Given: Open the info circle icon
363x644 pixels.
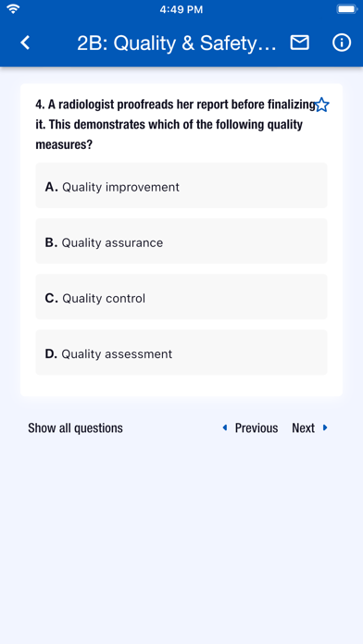Looking at the screenshot, I should click(342, 43).
